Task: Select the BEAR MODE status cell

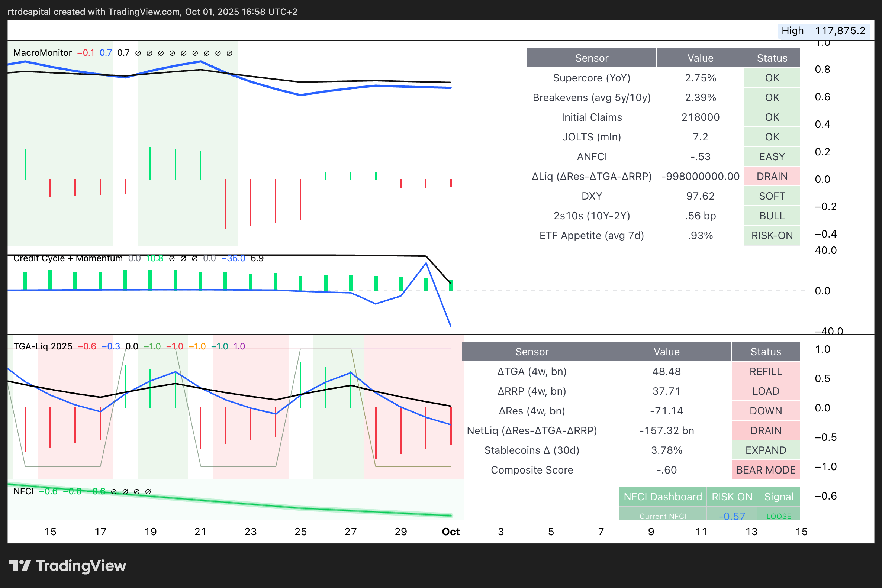Action: coord(765,470)
